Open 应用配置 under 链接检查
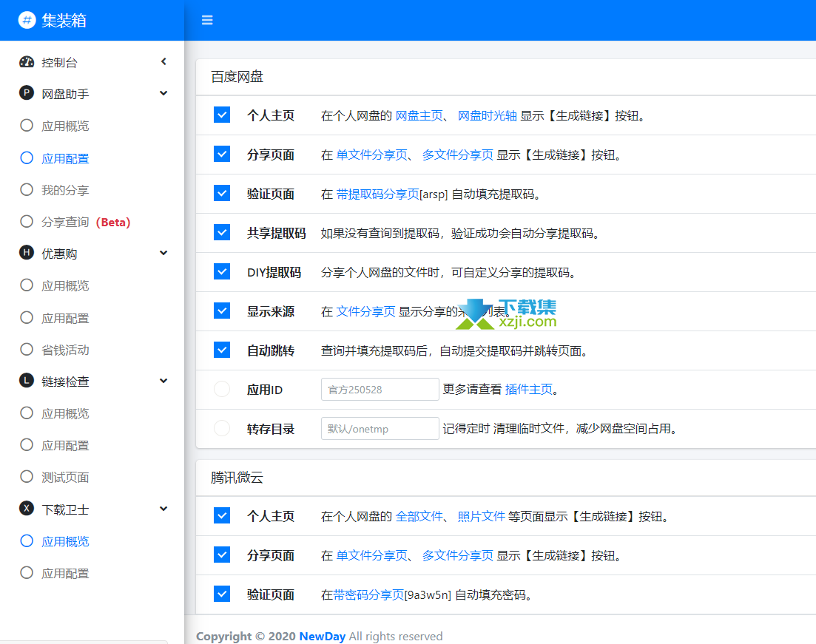The width and height of the screenshot is (816, 644). [65, 445]
